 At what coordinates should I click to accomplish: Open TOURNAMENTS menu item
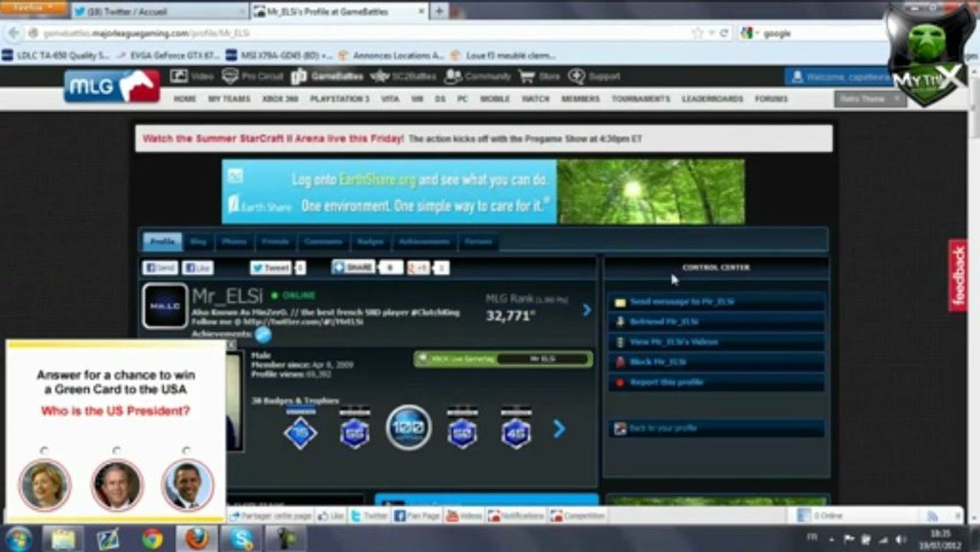(x=641, y=99)
